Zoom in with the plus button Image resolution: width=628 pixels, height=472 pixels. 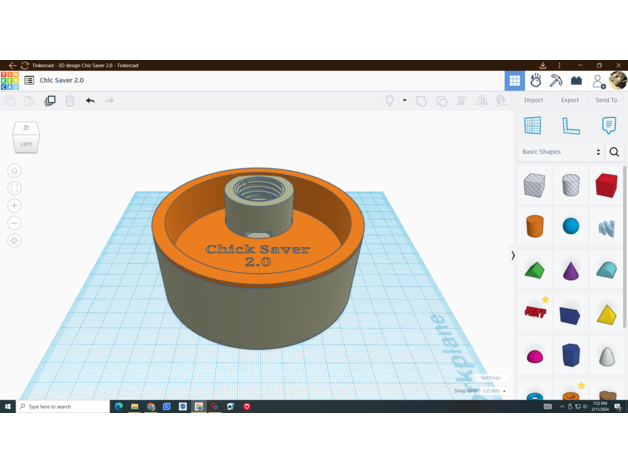pos(14,205)
